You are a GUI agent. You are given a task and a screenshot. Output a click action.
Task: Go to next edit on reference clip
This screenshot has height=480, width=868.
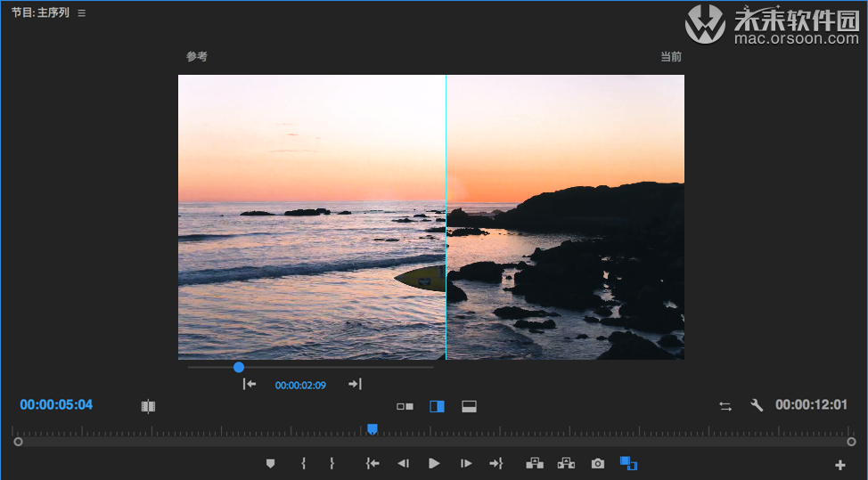tap(355, 384)
